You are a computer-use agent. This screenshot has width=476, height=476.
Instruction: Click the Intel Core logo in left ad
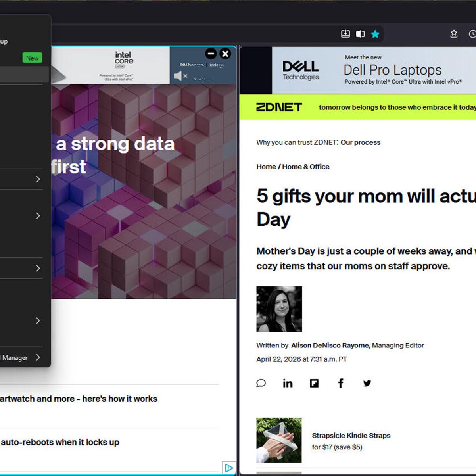pyautogui.click(x=124, y=59)
